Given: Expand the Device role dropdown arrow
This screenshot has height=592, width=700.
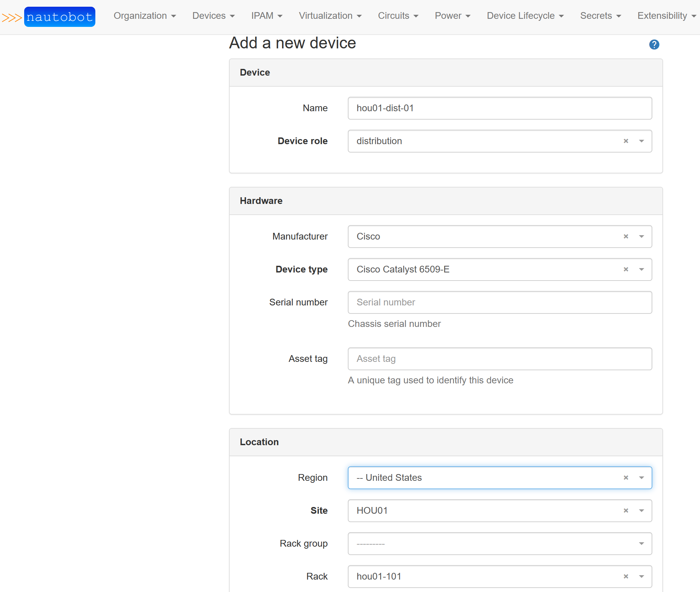Looking at the screenshot, I should click(x=641, y=141).
